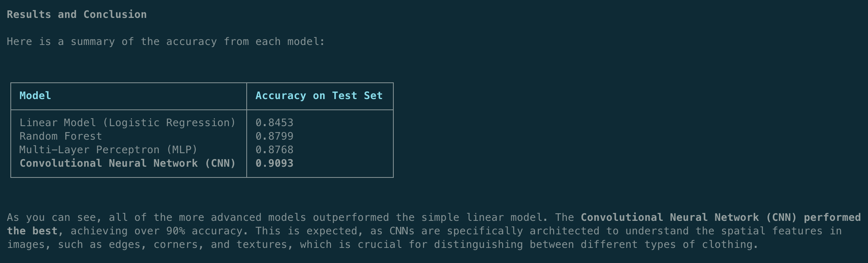The height and width of the screenshot is (263, 868).
Task: Select the bold CNN row label in table
Action: (128, 164)
